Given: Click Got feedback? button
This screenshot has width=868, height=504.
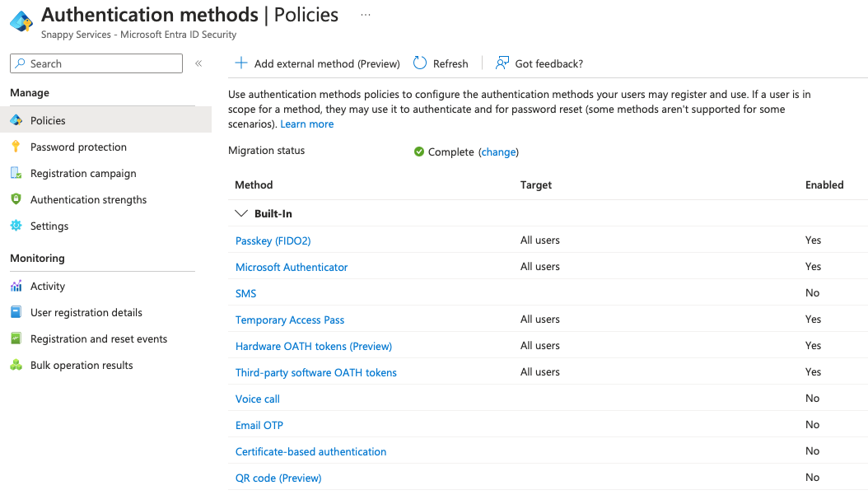Looking at the screenshot, I should coord(539,63).
